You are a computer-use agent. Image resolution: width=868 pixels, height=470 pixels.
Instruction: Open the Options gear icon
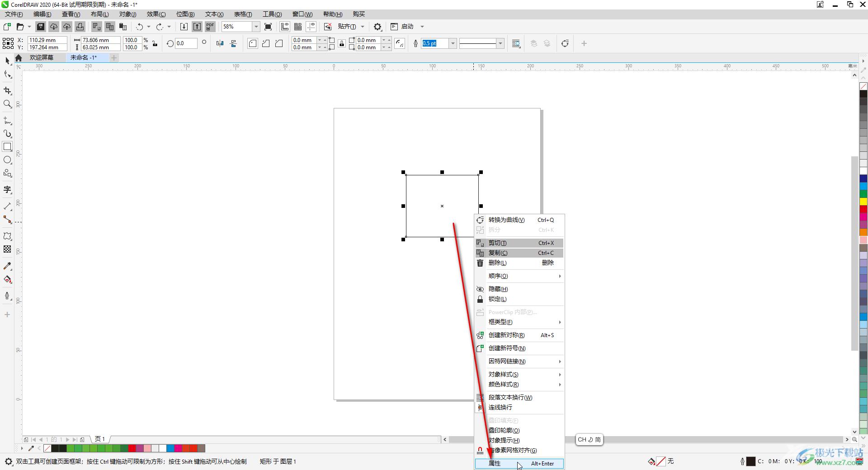pyautogui.click(x=378, y=27)
